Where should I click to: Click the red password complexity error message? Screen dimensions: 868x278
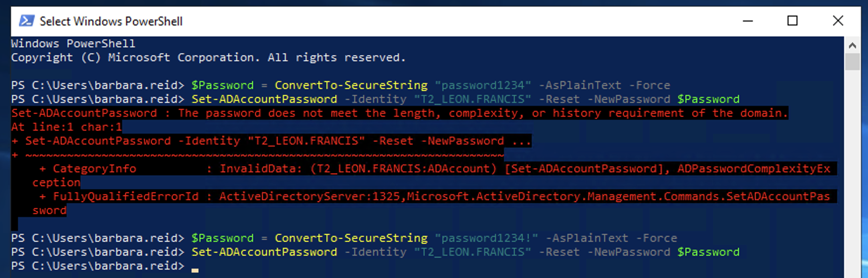399,113
